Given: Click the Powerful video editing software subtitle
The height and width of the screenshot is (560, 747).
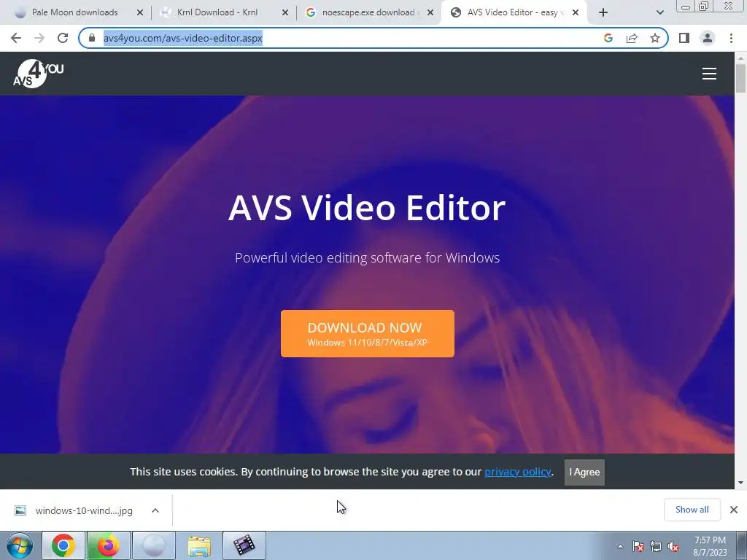Looking at the screenshot, I should (x=368, y=257).
